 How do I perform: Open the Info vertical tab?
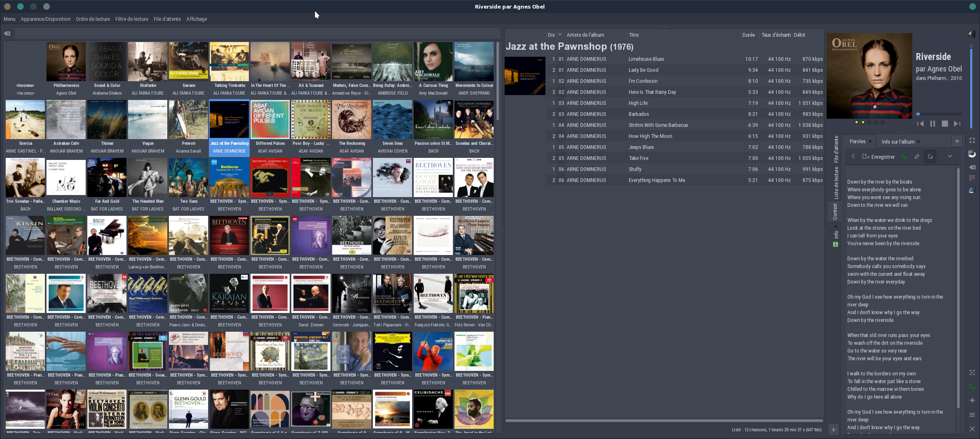point(836,235)
